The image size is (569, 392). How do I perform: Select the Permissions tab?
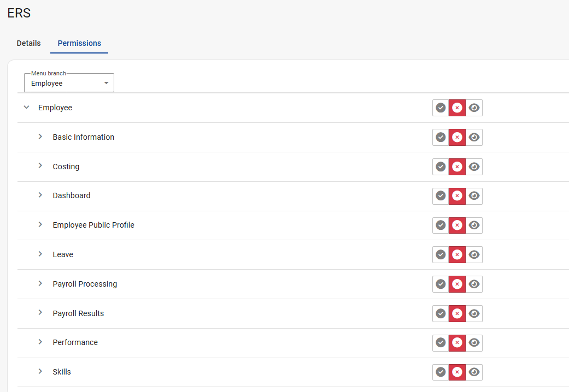(x=79, y=43)
